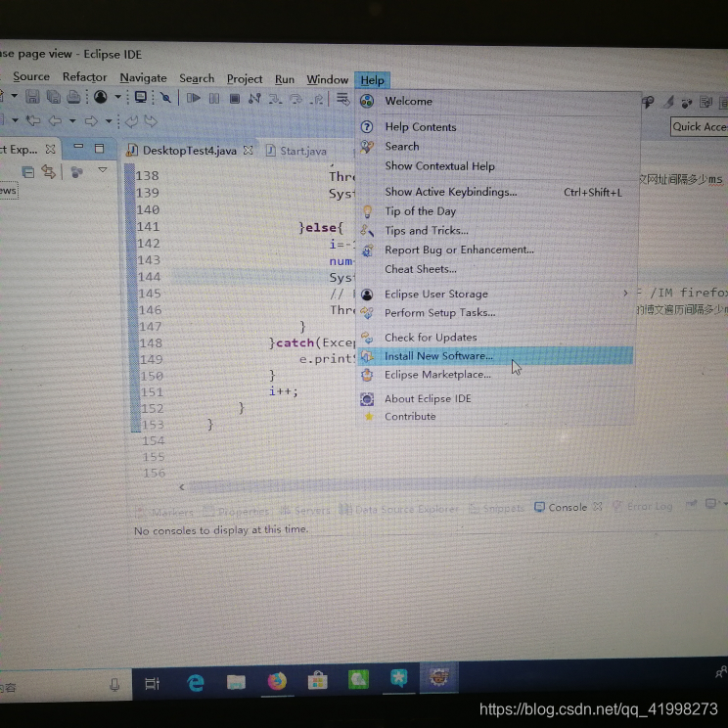Expand Eclipse User Storage submenu
Image resolution: width=728 pixels, height=728 pixels.
click(x=496, y=294)
